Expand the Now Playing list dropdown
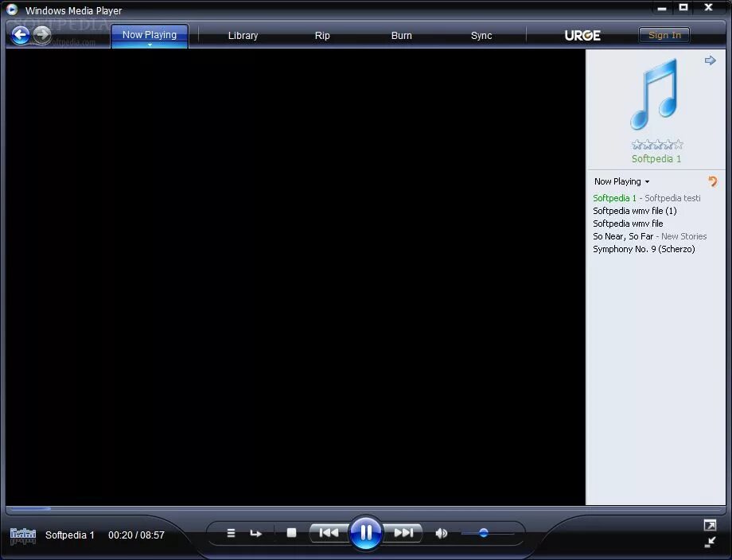This screenshot has height=560, width=732. 622,181
